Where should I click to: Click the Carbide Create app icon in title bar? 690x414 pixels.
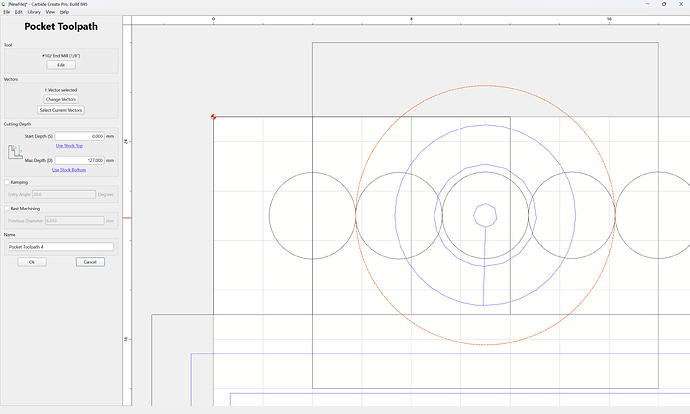4,4
